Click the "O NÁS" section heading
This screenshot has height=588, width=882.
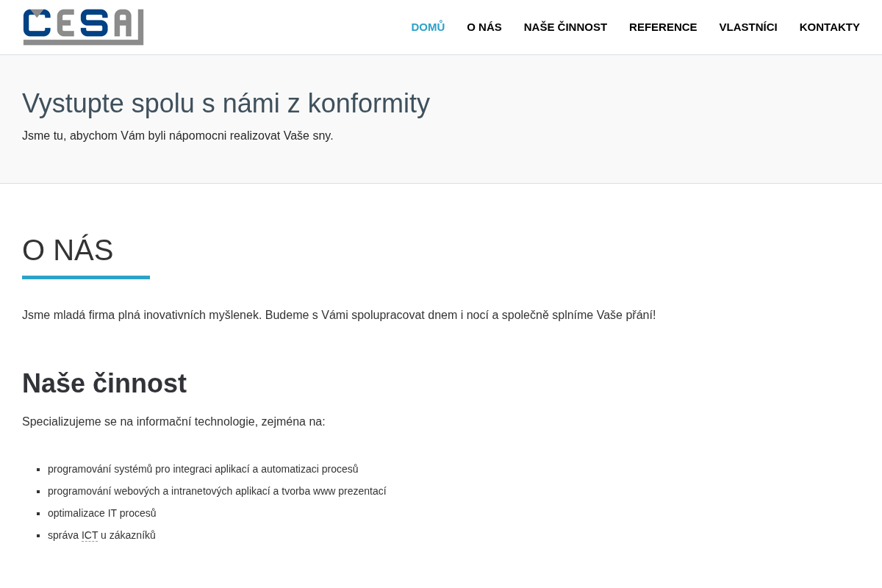[68, 250]
